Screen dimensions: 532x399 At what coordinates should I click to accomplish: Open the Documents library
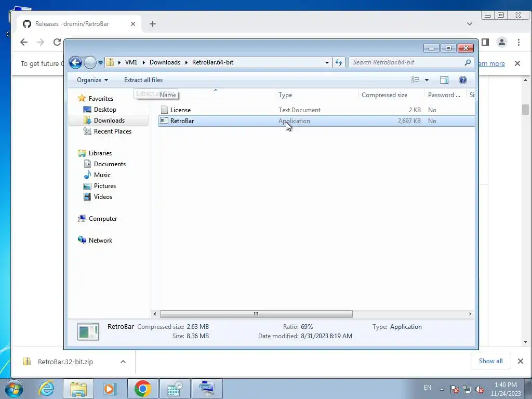point(110,164)
